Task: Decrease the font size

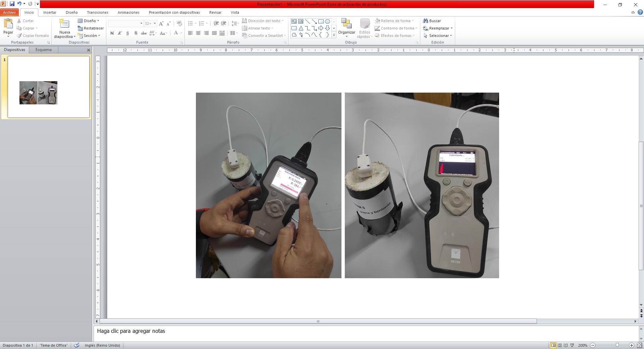Action: pos(168,23)
